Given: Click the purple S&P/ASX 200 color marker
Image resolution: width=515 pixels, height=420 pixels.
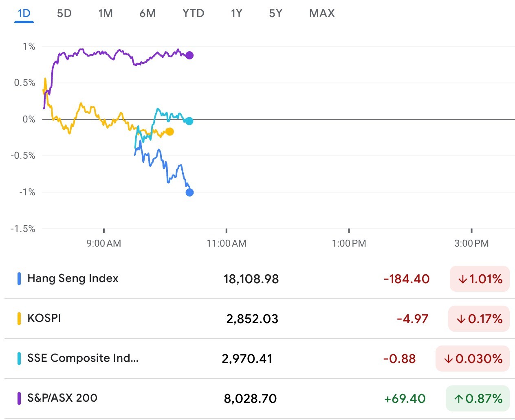Looking at the screenshot, I should (19, 398).
